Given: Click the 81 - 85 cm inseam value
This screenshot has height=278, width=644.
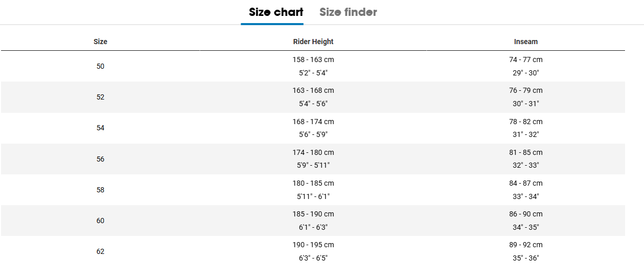Looking at the screenshot, I should point(526,152).
